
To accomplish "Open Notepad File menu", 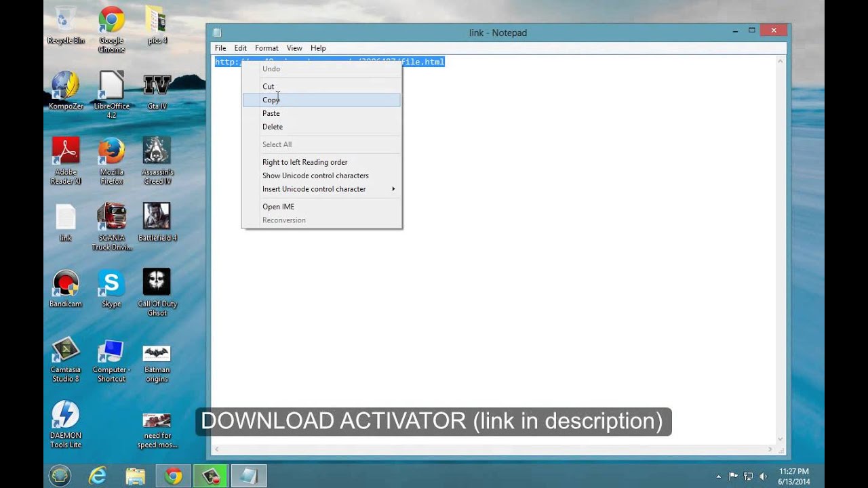I will coord(220,48).
